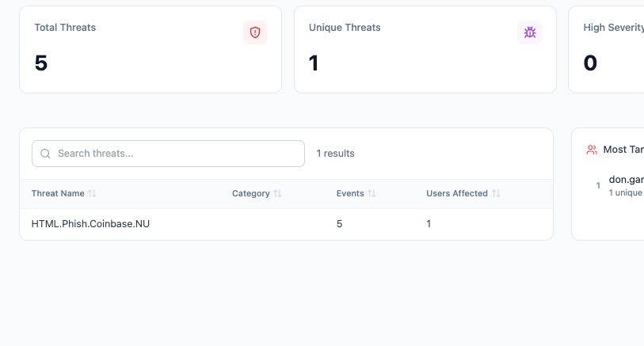Image resolution: width=644 pixels, height=346 pixels.
Task: Click the Users Affected header label
Action: [x=457, y=193]
